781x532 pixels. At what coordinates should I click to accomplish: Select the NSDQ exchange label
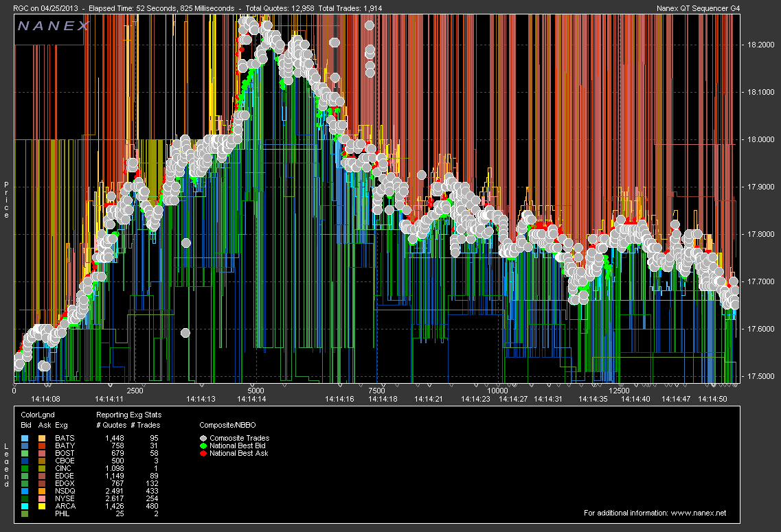[65, 491]
